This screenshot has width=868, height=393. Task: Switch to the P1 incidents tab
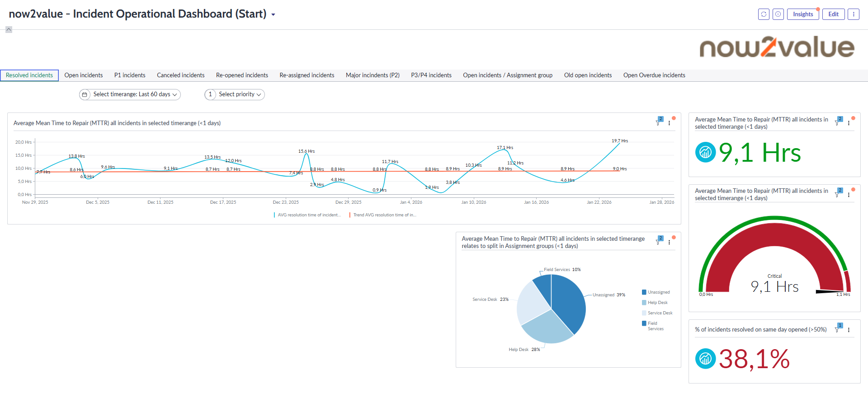pos(130,75)
